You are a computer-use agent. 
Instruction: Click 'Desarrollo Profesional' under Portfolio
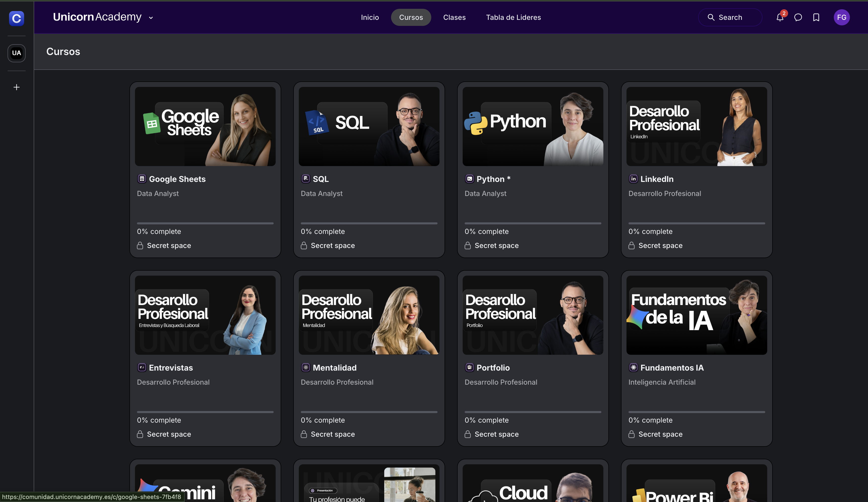[x=501, y=382]
